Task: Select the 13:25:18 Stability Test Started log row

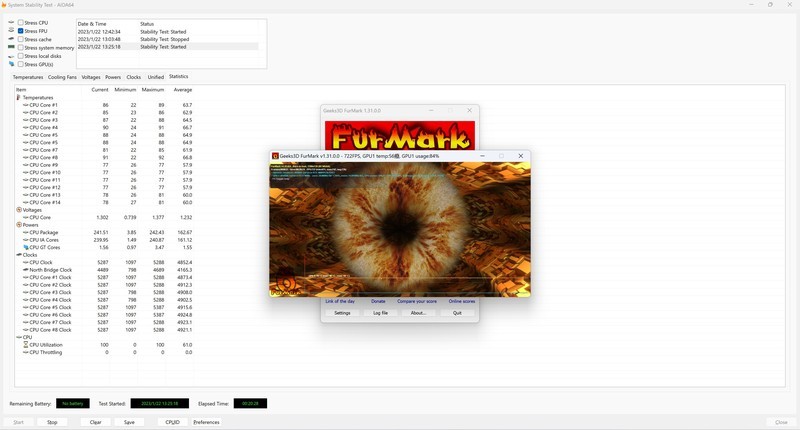Action: [x=167, y=46]
